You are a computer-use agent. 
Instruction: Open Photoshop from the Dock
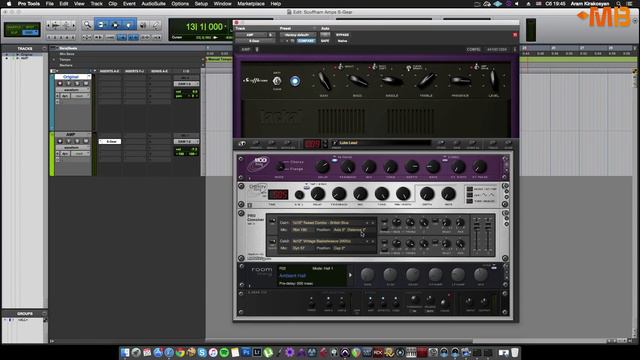point(246,352)
